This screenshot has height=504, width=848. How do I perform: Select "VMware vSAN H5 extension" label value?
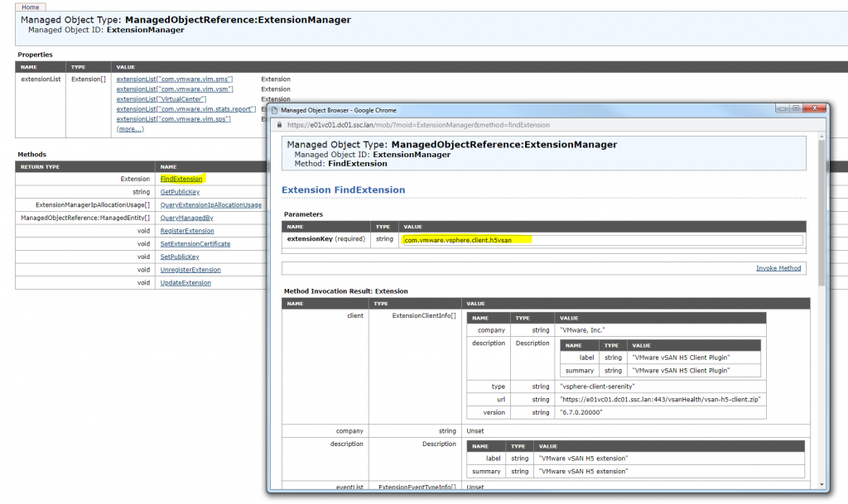(583, 458)
